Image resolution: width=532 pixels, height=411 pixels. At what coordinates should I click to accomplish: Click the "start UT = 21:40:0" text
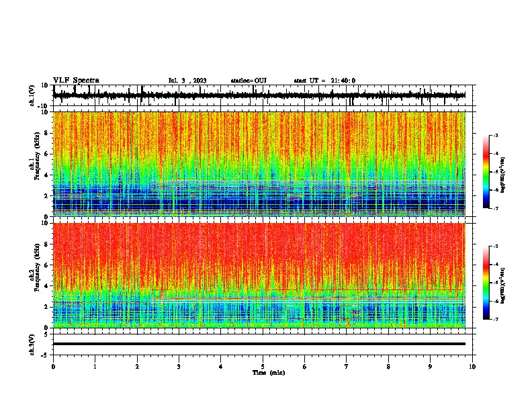(324, 81)
